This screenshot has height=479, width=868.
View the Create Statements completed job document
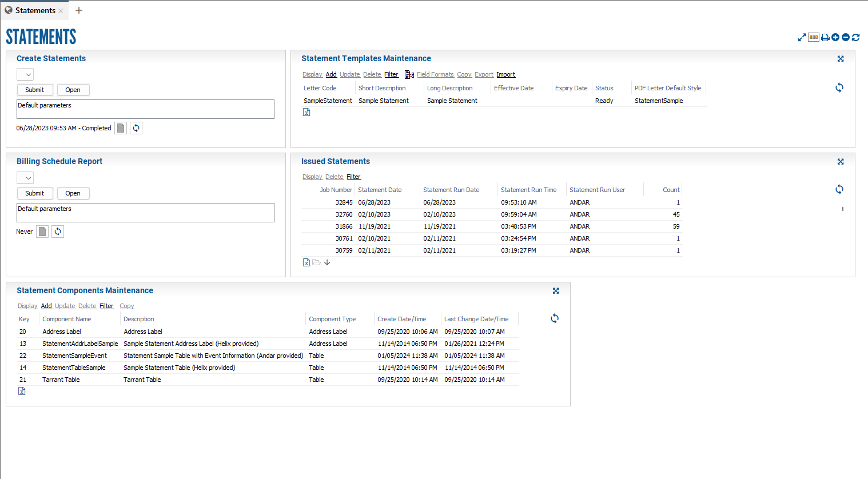tap(121, 128)
